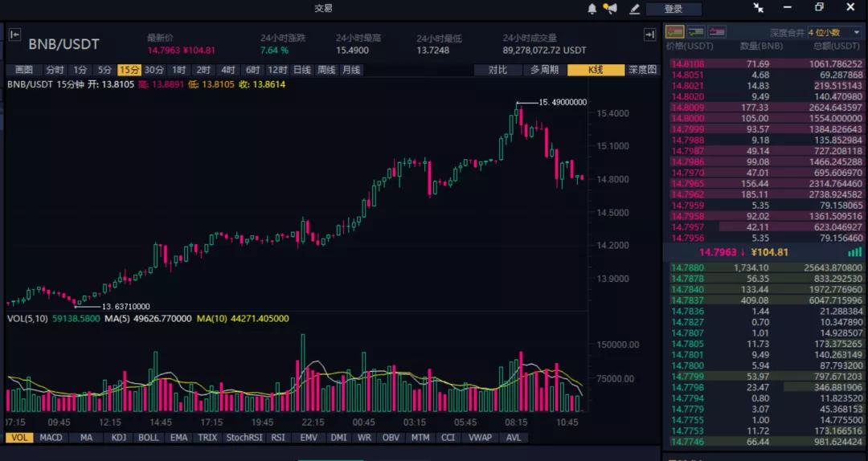Open the 深度图 depth chart
This screenshot has height=461, width=868.
(x=643, y=70)
